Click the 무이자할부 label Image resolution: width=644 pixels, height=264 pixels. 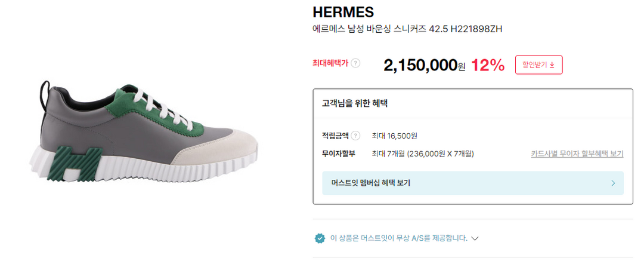338,154
